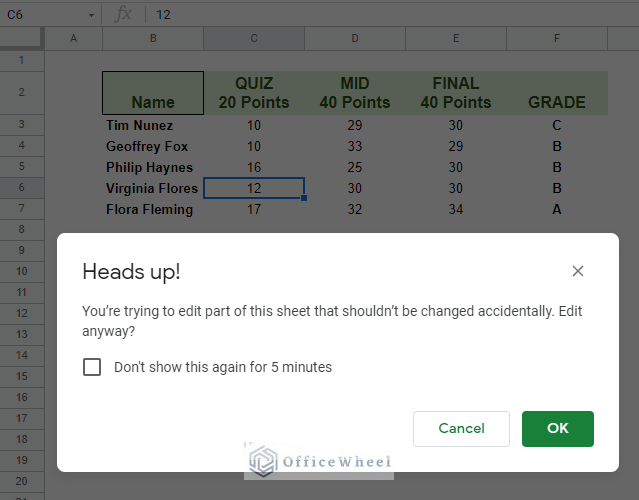Select the Virginia Flores cell
This screenshot has height=500, width=639.
click(153, 188)
